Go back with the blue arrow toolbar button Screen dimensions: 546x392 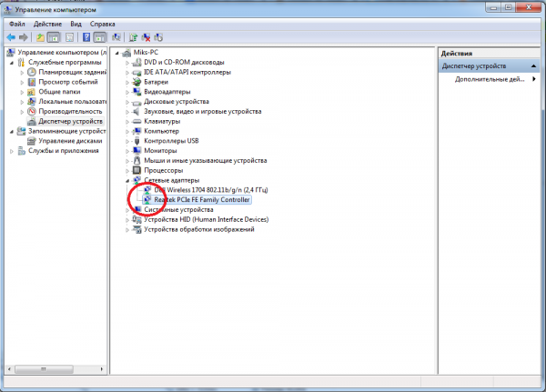click(x=11, y=37)
